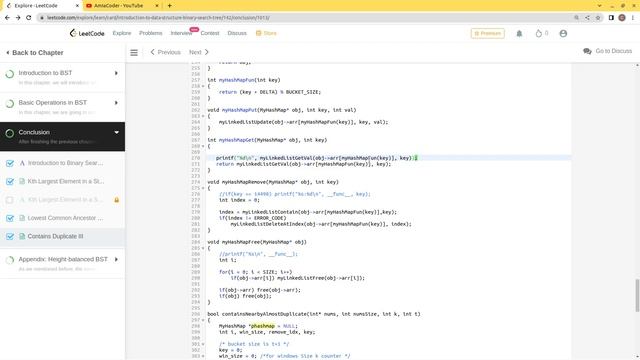Bookmark this page with star icon

[598, 18]
